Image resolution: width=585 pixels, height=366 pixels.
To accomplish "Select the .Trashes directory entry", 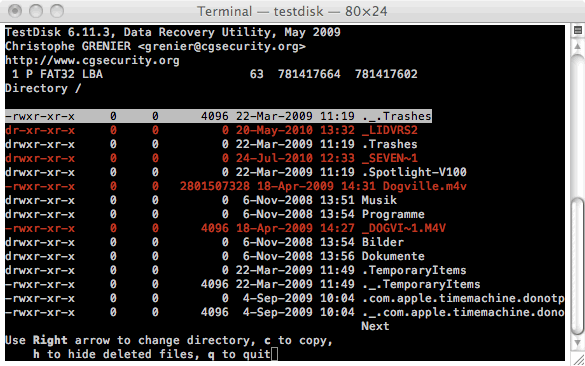I will (x=211, y=144).
